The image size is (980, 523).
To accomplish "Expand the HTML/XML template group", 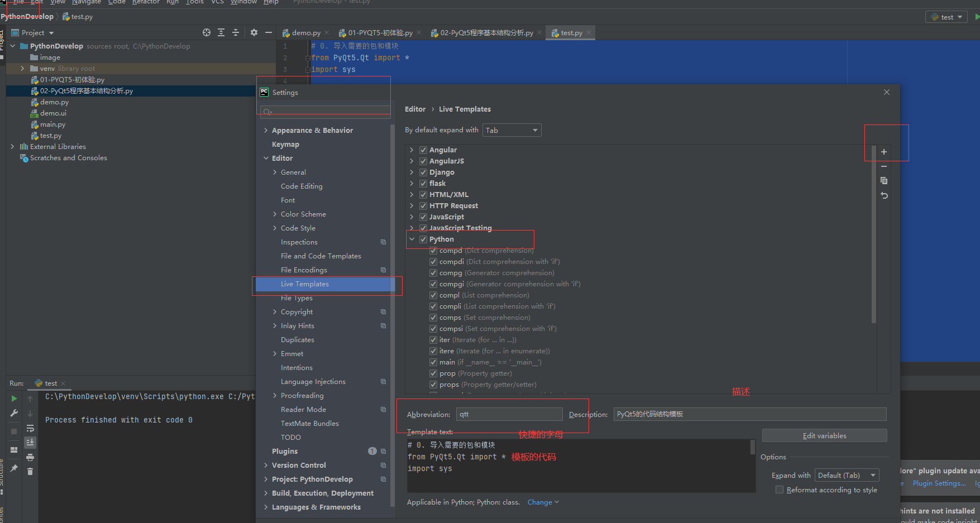I will pyautogui.click(x=412, y=194).
